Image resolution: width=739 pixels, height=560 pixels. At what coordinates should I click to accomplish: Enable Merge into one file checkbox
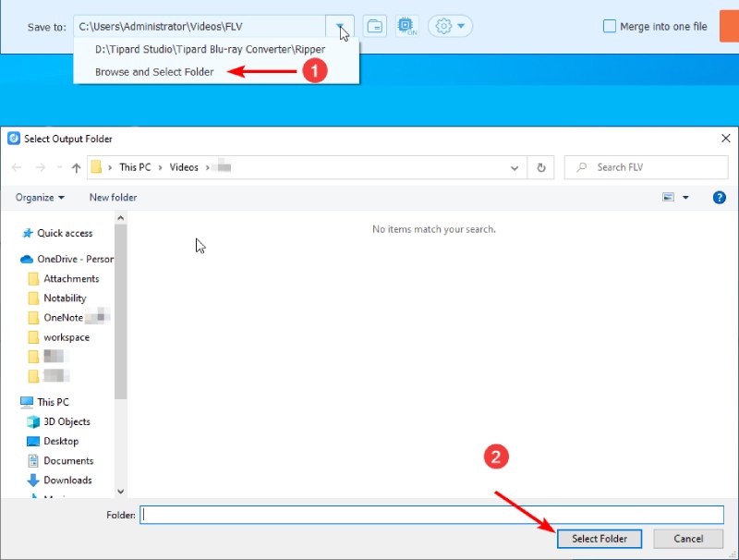[x=610, y=27]
